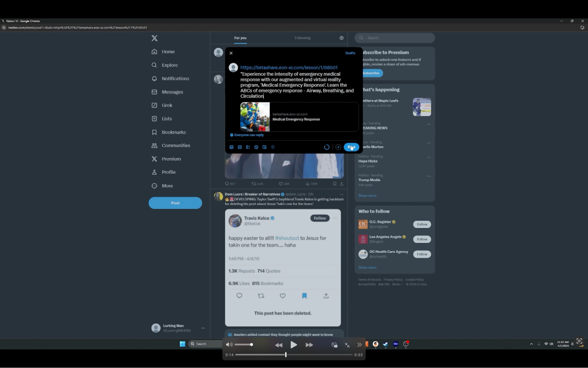The image size is (588, 368).
Task: Follow O.C. Register
Action: (422, 224)
